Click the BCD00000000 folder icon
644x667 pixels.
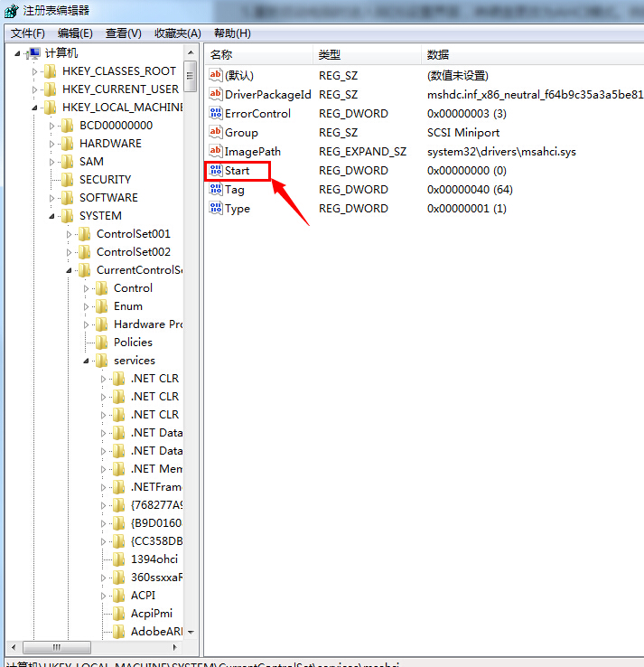[x=67, y=126]
